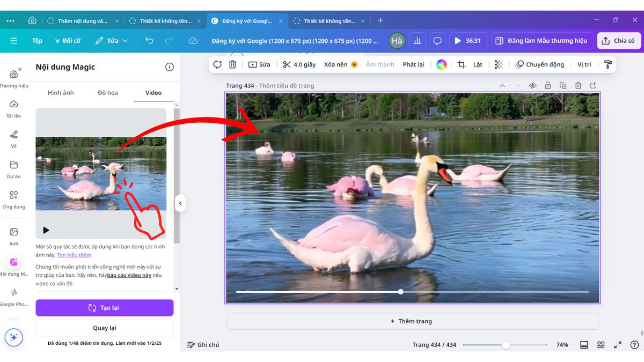Select the Vẽ drawing tool

[x=13, y=137]
